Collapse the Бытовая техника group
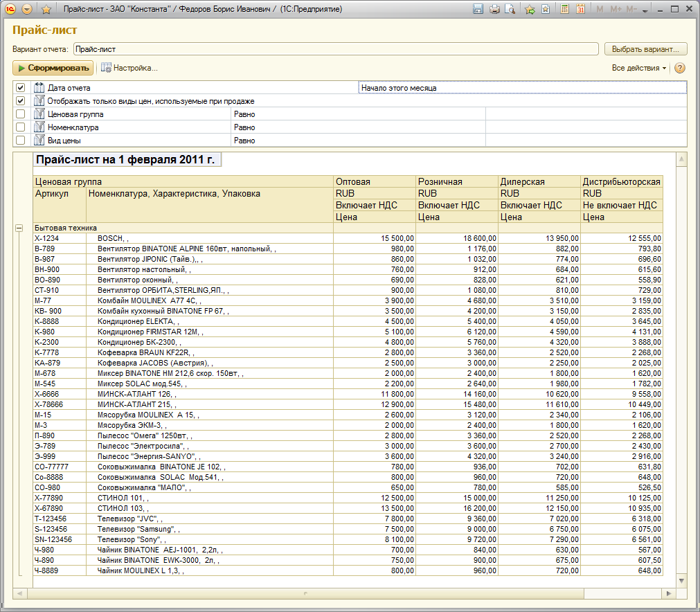The image size is (700, 612). point(19,228)
